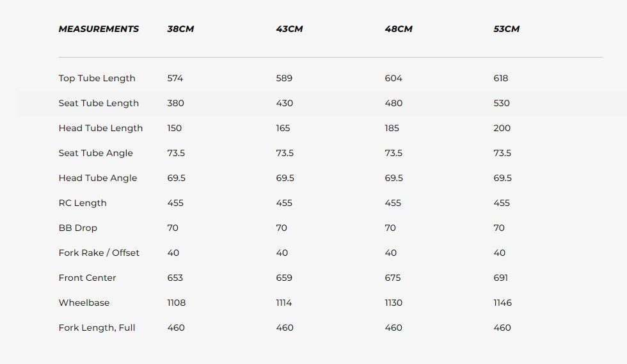This screenshot has width=627, height=364.
Task: Click the MEASUREMENTS column header
Action: [99, 29]
